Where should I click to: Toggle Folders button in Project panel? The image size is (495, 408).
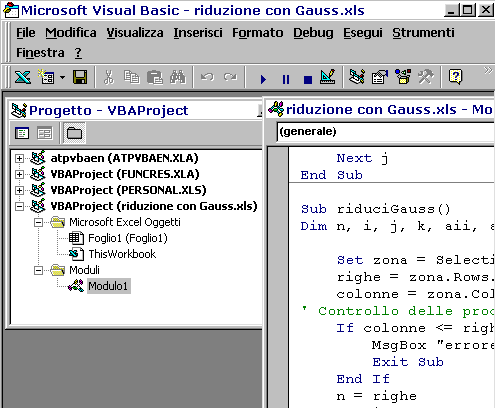(74, 133)
